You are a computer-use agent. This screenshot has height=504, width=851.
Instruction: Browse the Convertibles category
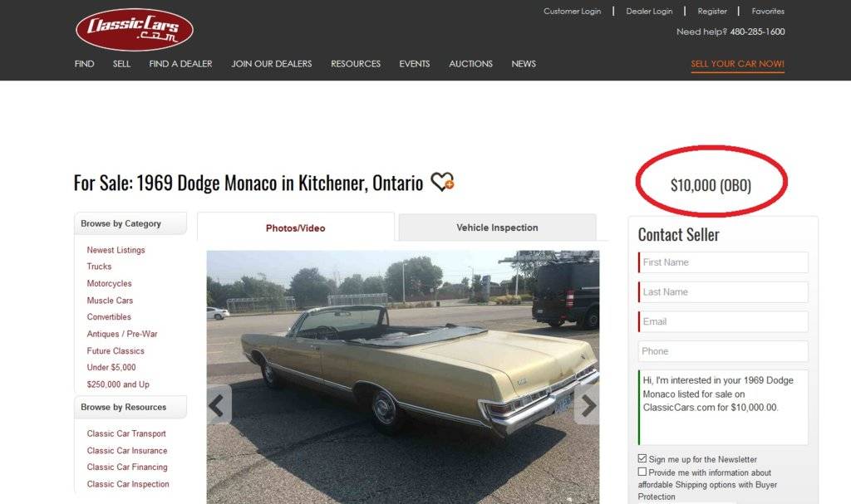point(109,317)
